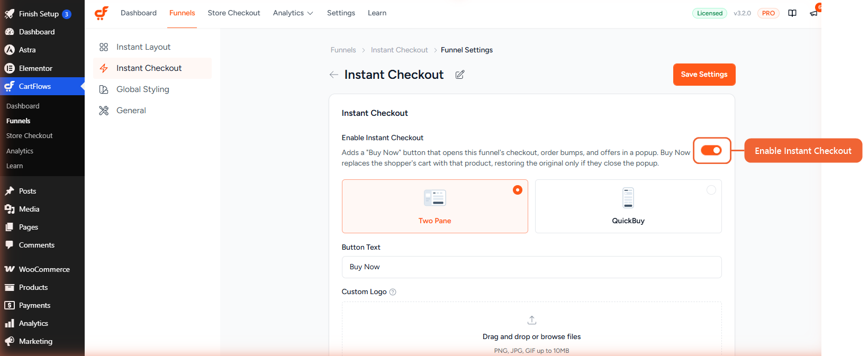868x356 pixels.
Task: Click the upload icon in logo drop area
Action: 532,320
